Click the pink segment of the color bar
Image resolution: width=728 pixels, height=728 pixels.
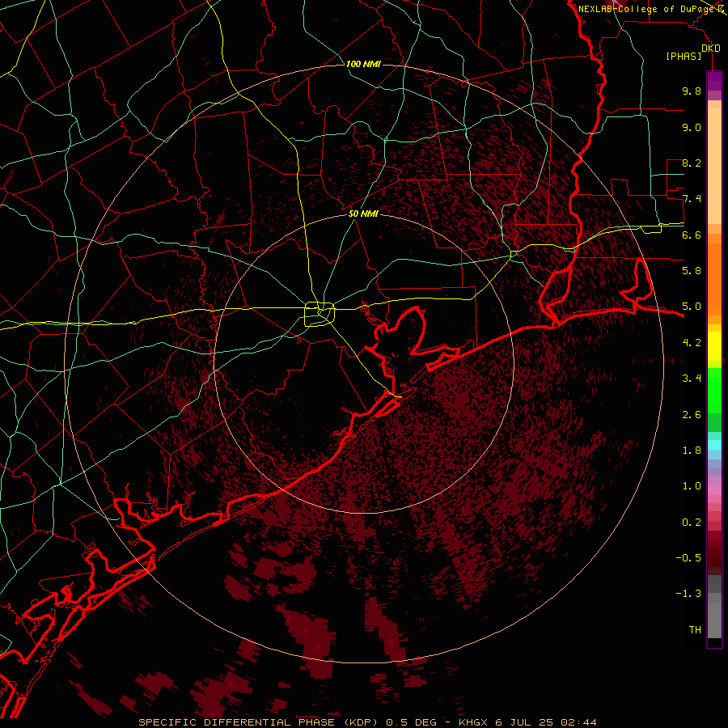pos(714,490)
